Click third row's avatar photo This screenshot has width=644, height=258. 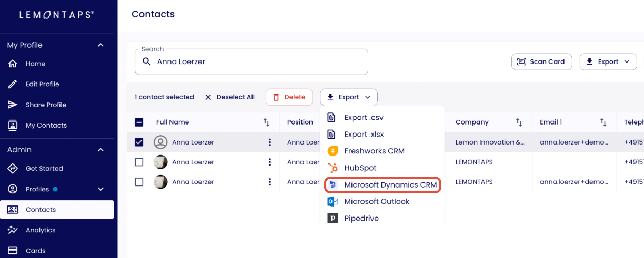click(160, 182)
